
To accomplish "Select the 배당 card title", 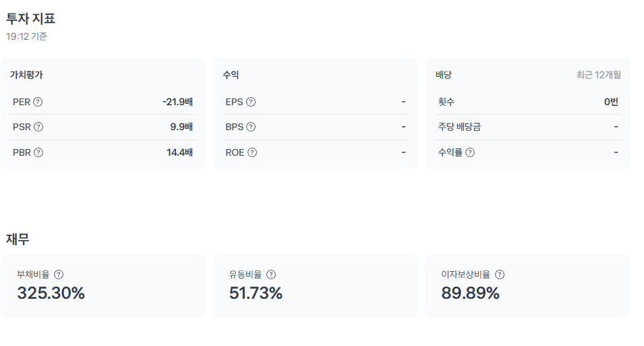I will pos(444,75).
